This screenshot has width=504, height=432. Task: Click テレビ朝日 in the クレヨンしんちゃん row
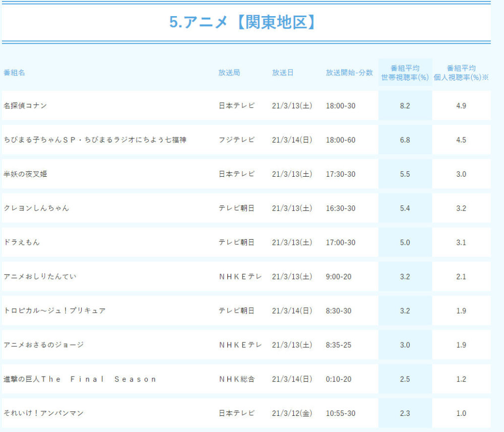[236, 208]
